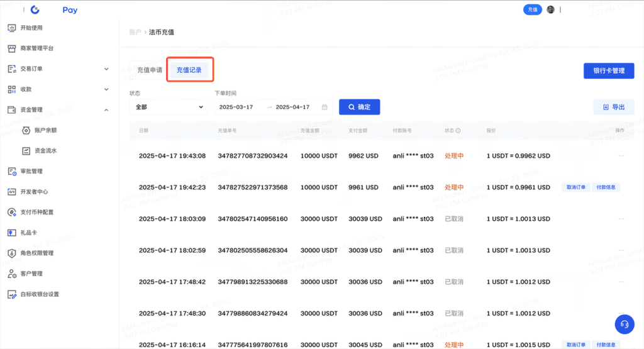Image resolution: width=644 pixels, height=349 pixels.
Task: Click the 导出 export button
Action: coord(614,107)
